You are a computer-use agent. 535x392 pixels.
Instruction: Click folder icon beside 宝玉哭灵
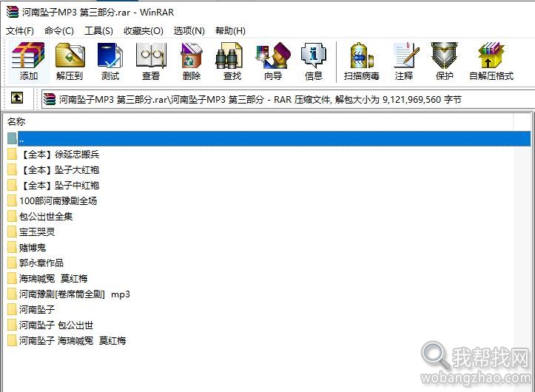(x=12, y=232)
